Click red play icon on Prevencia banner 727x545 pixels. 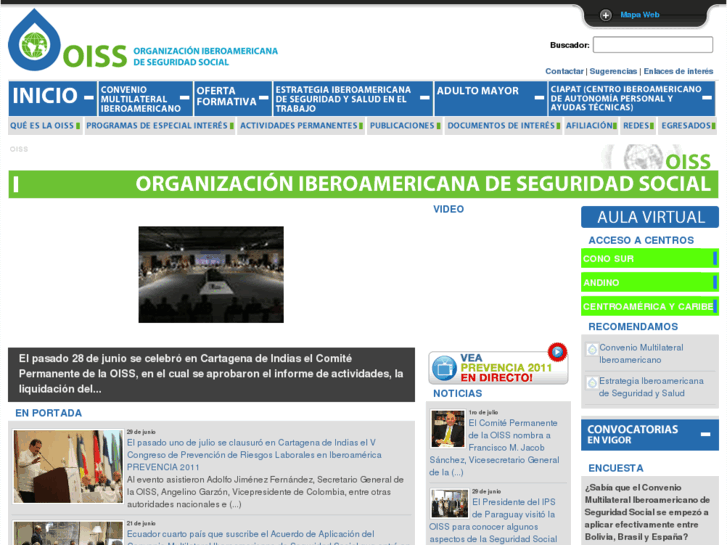[x=557, y=352]
